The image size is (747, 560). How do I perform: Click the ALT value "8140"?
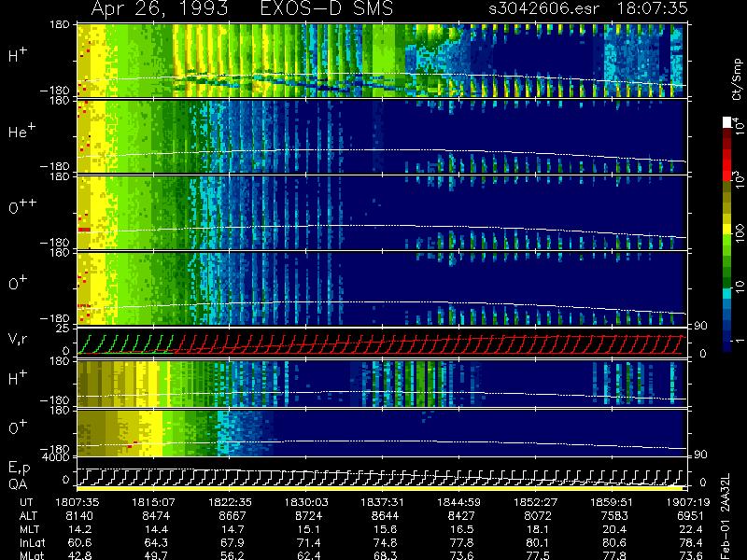click(x=79, y=516)
